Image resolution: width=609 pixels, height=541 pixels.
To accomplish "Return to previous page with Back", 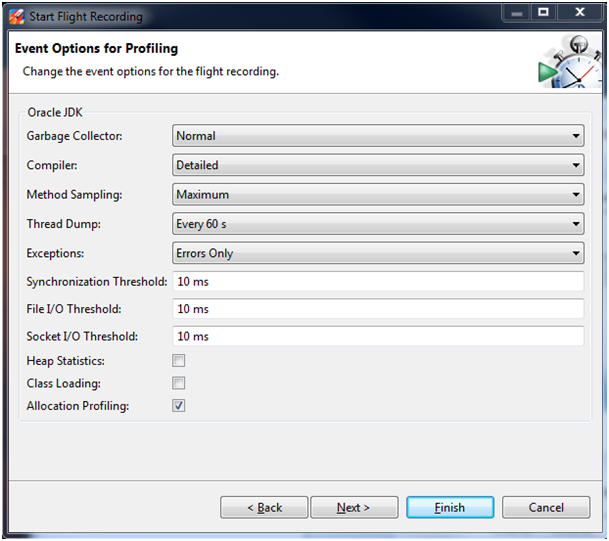I will click(x=264, y=508).
